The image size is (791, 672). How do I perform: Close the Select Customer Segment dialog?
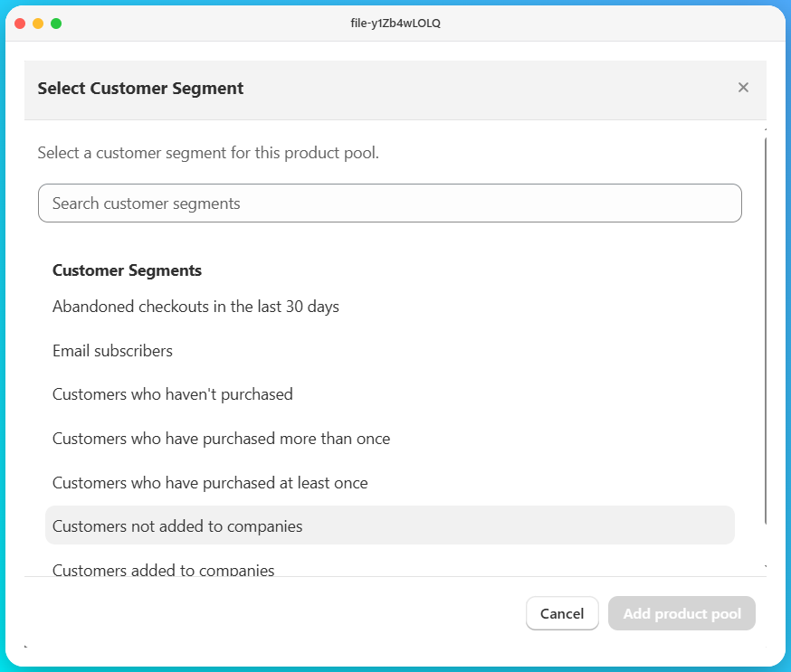pos(743,88)
